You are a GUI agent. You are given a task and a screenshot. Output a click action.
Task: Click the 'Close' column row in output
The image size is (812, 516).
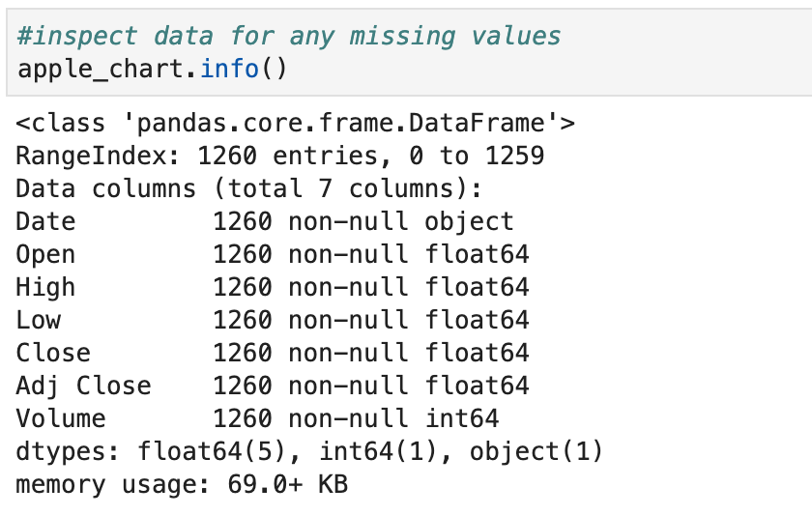coord(273,353)
